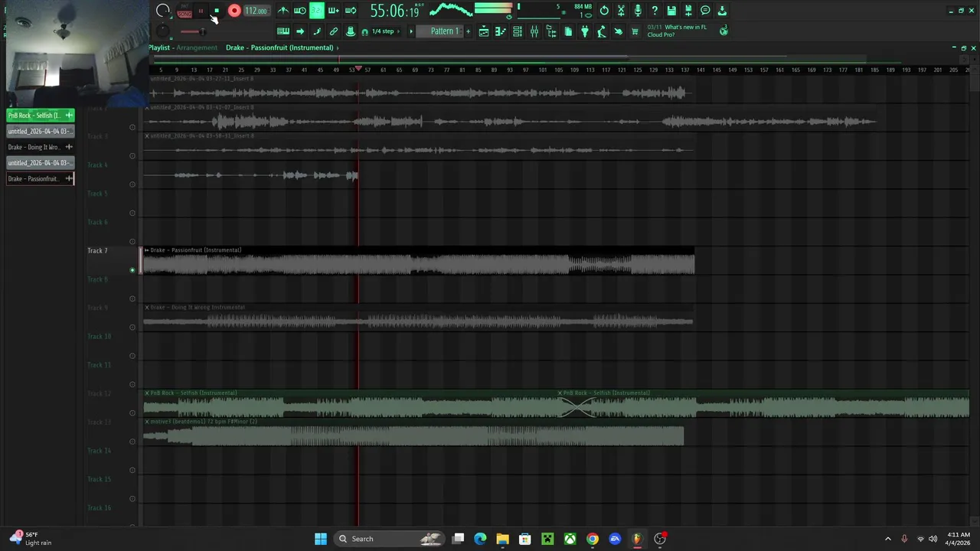Click the microphone one-click recording icon
Image resolution: width=980 pixels, height=551 pixels.
click(638, 11)
